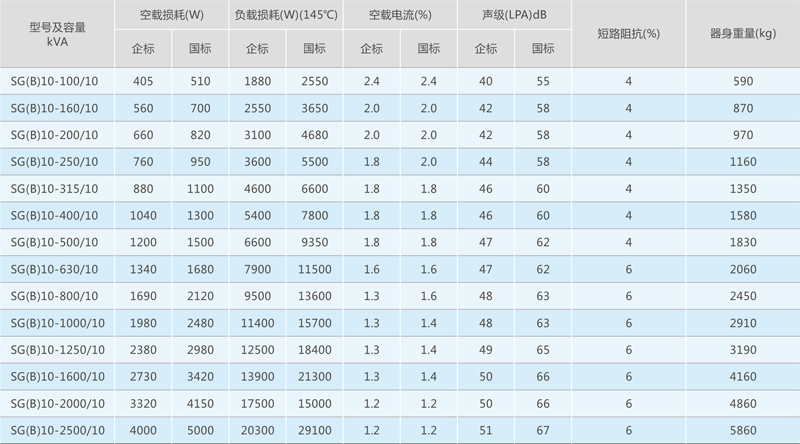800x444 pixels.
Task: Click the 企标 sub-header under 声级(LPA)dB
Action: [486, 49]
